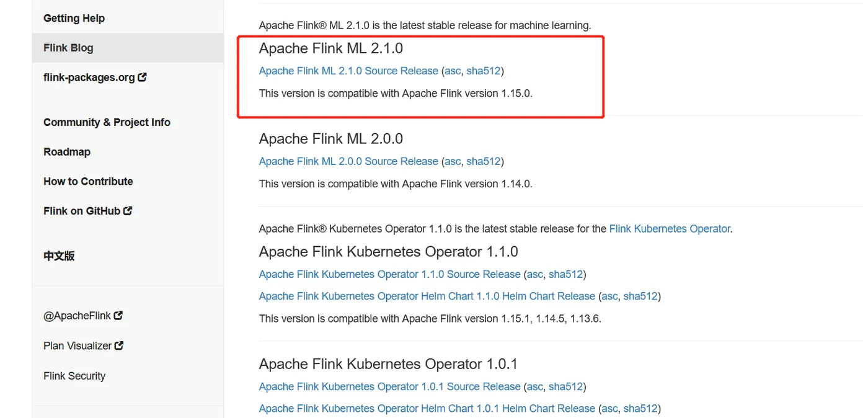Switch to 中文版 language version
868x418 pixels.
[59, 256]
